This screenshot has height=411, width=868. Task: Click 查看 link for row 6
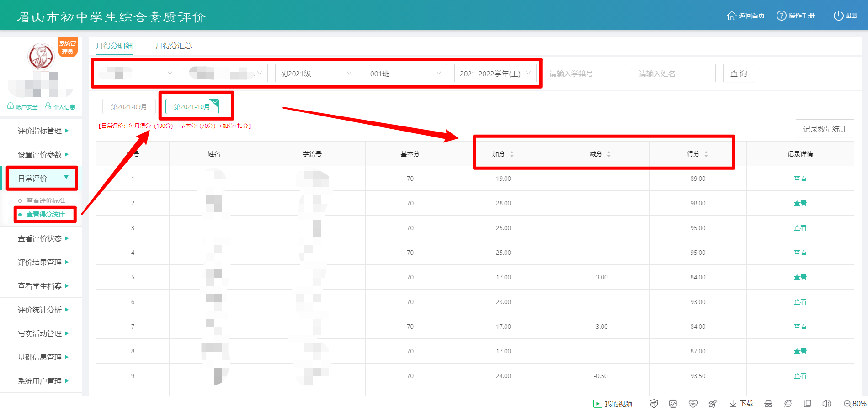tap(800, 302)
